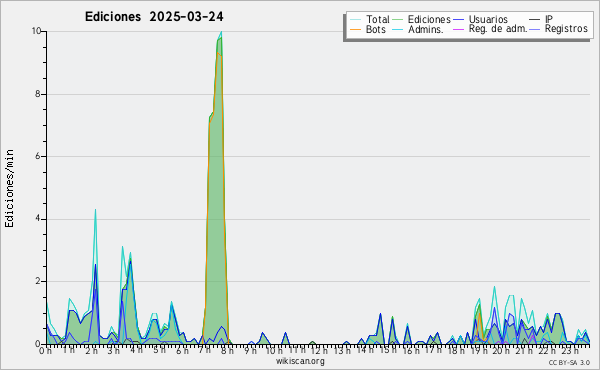Click the Total peak near 20 h

[494, 288]
